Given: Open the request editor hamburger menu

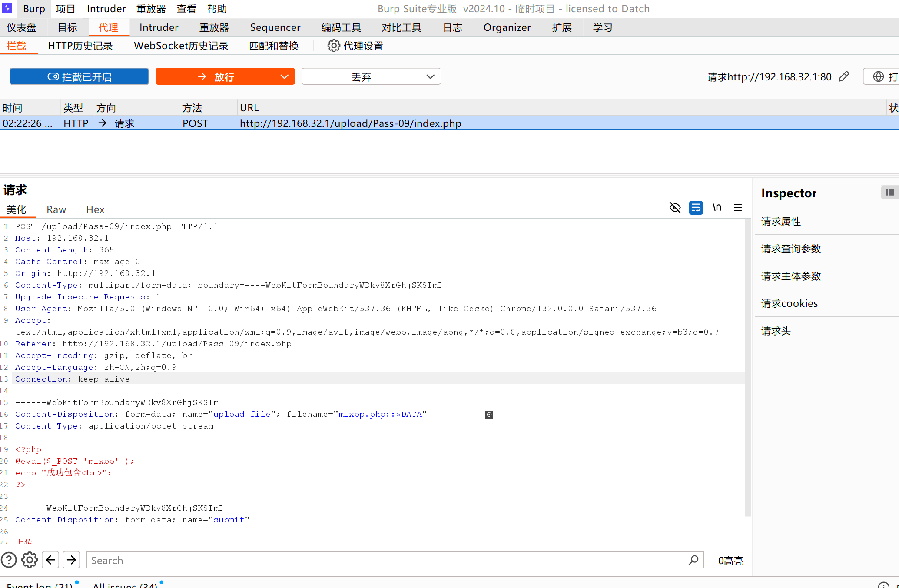Looking at the screenshot, I should (x=738, y=208).
